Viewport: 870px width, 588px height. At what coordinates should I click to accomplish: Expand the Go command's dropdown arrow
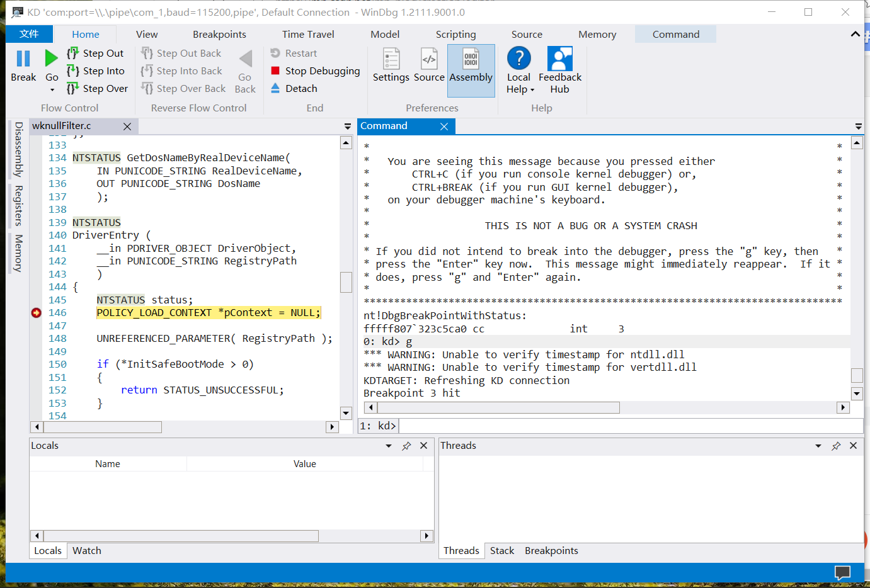tap(52, 90)
